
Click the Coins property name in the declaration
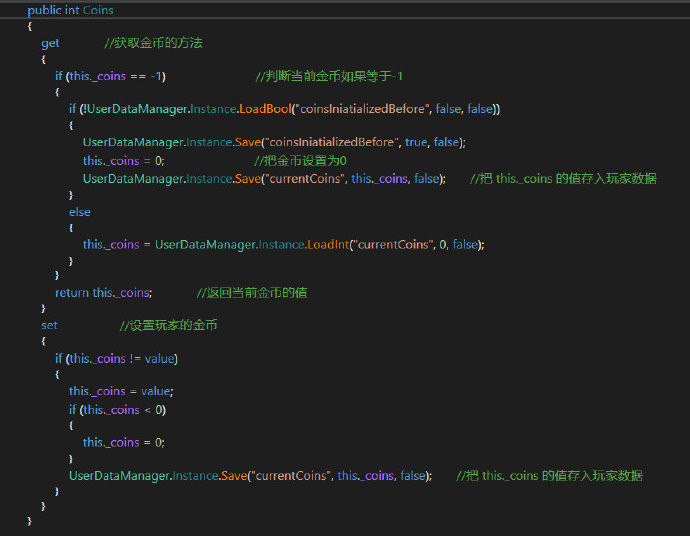(98, 10)
